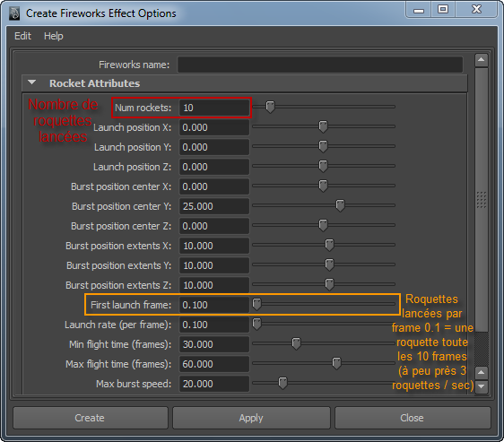Click the Num rockets slider handle
Screen dimensions: 504x442
click(x=270, y=107)
